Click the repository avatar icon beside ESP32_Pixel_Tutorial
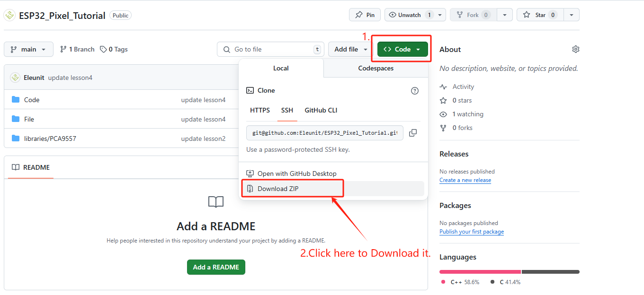Image resolution: width=644 pixels, height=295 pixels. pos(9,15)
